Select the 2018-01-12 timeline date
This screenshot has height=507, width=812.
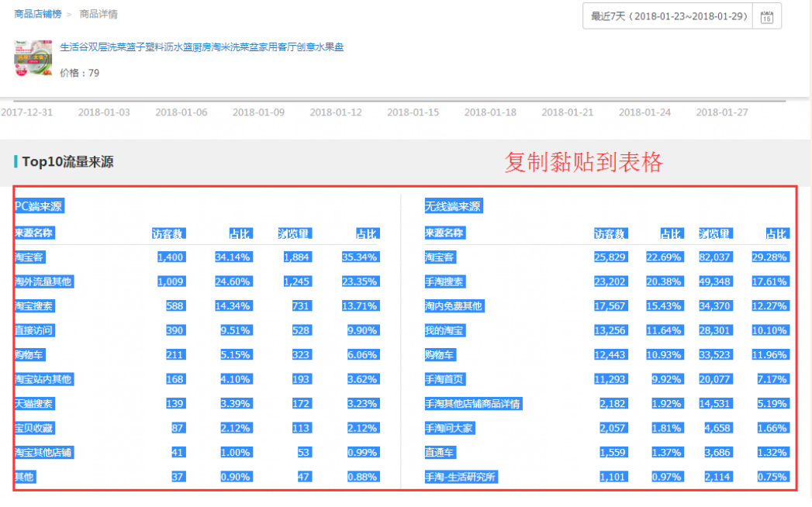coord(336,112)
